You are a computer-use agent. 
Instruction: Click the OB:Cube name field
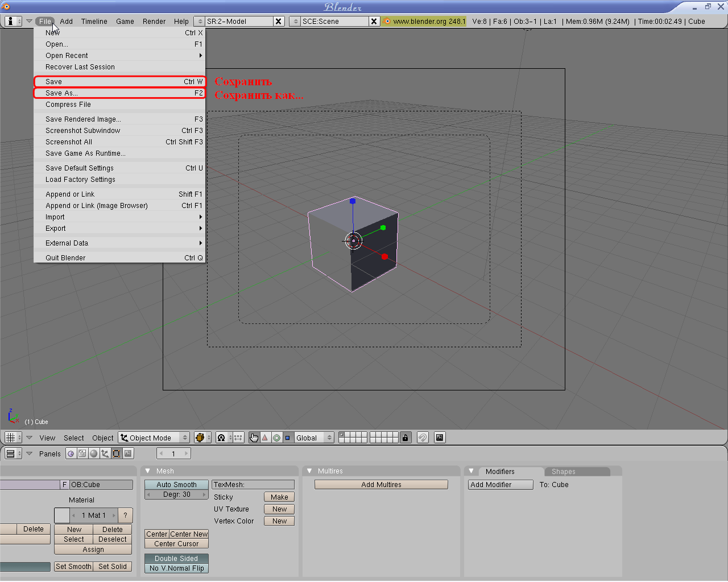click(x=101, y=485)
